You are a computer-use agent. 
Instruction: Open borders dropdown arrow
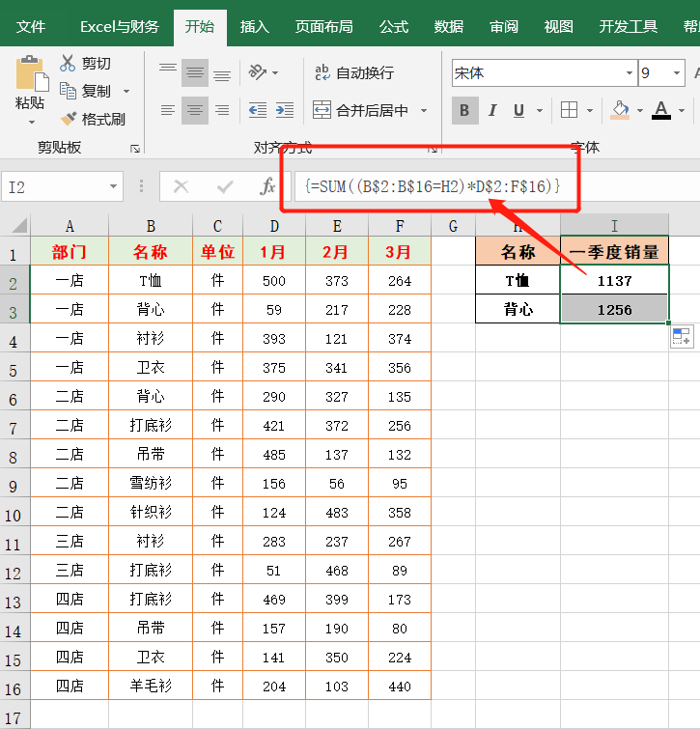pos(590,111)
